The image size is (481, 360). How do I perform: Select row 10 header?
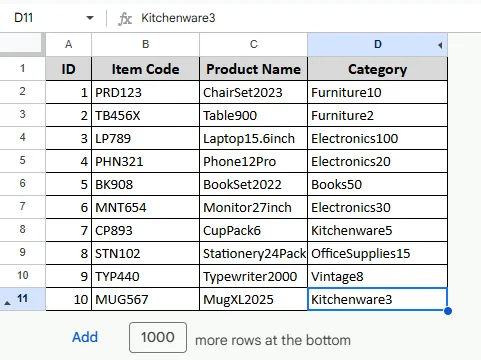(x=22, y=275)
